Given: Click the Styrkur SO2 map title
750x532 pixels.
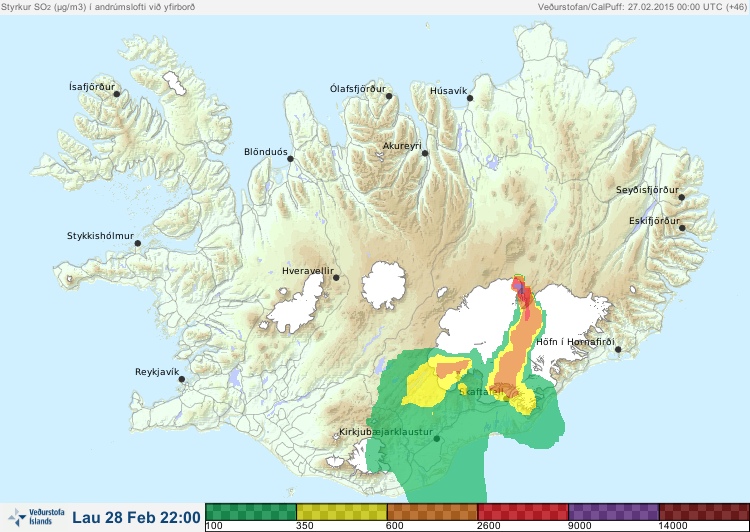Looking at the screenshot, I should coord(98,7).
